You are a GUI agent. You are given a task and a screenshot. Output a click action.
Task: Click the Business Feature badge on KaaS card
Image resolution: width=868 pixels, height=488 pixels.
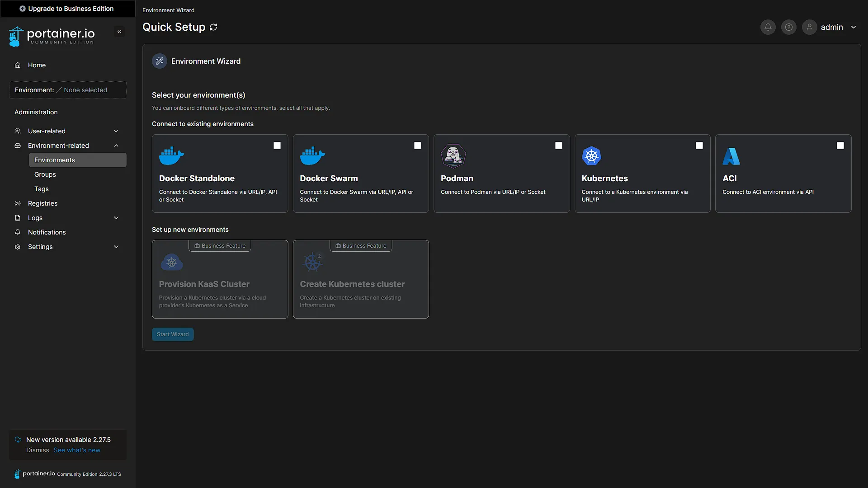[220, 246]
